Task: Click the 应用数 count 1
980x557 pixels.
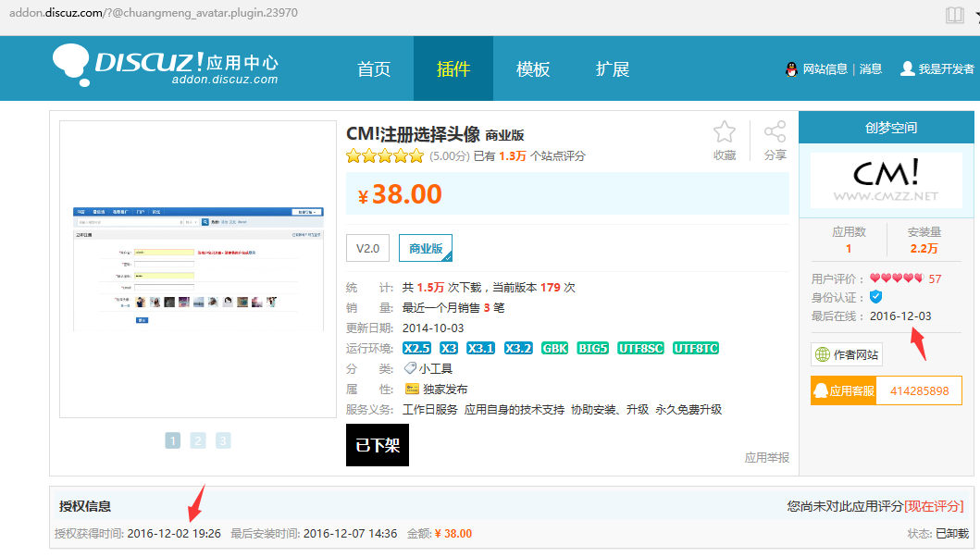Action: (849, 249)
